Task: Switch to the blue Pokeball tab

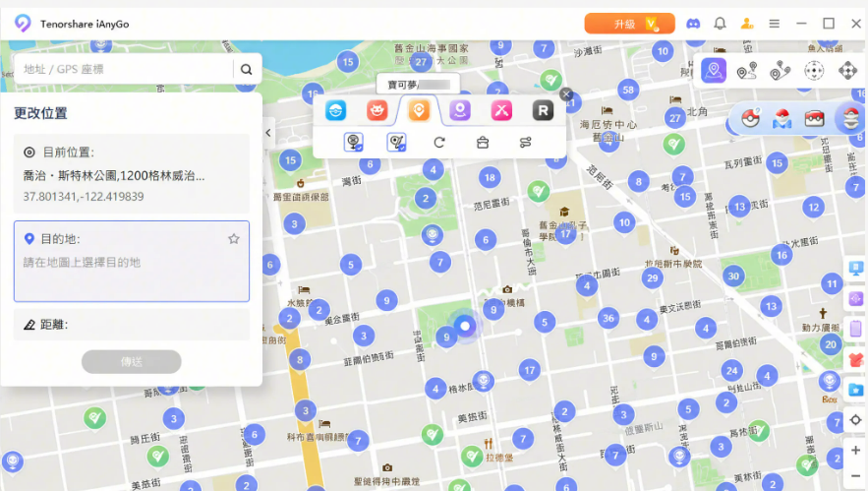Action: [x=335, y=110]
